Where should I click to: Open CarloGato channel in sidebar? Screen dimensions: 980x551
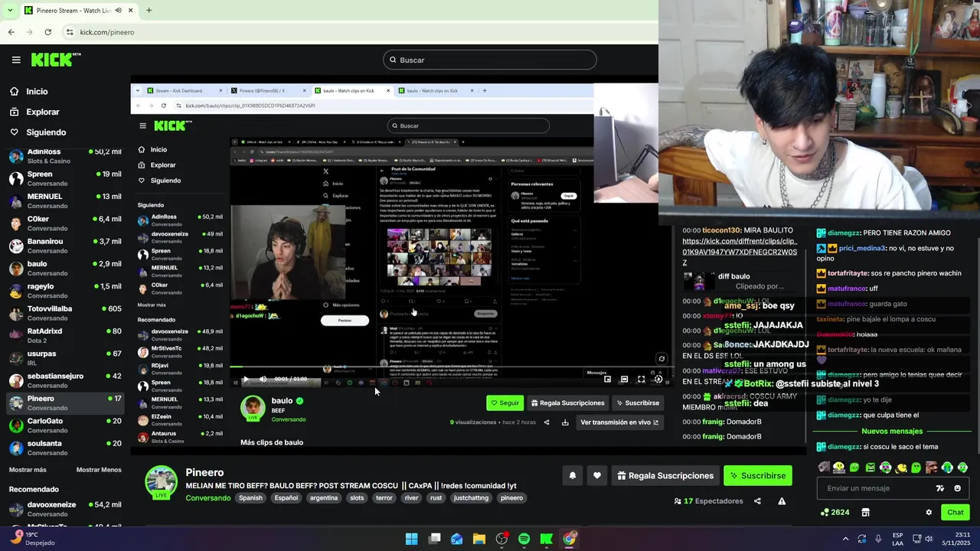click(x=64, y=425)
